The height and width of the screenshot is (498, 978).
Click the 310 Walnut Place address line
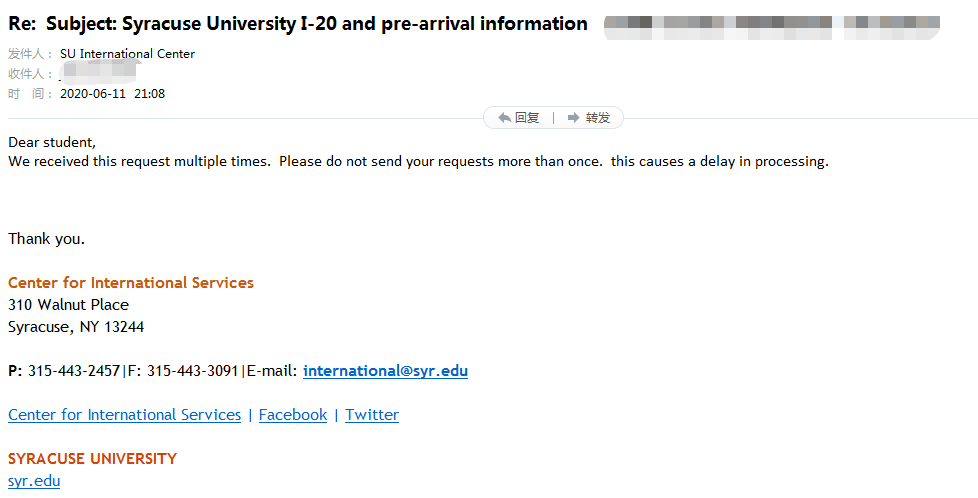pos(68,305)
